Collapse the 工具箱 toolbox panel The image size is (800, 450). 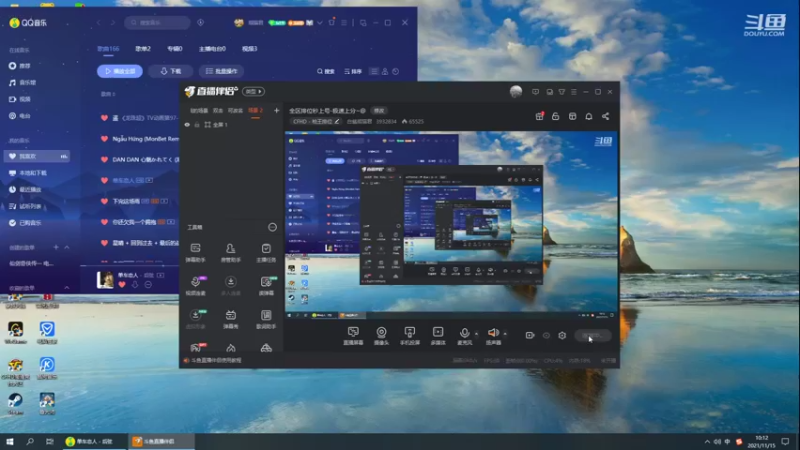pos(272,227)
